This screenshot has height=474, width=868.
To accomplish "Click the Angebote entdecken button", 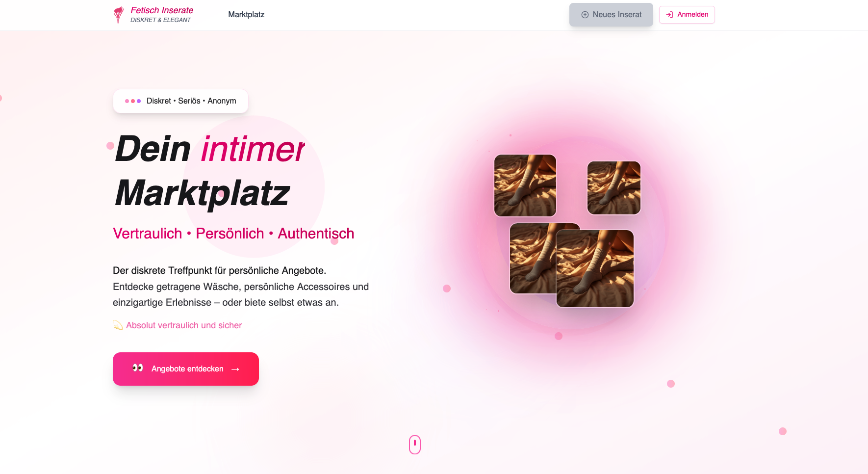I will click(x=186, y=369).
